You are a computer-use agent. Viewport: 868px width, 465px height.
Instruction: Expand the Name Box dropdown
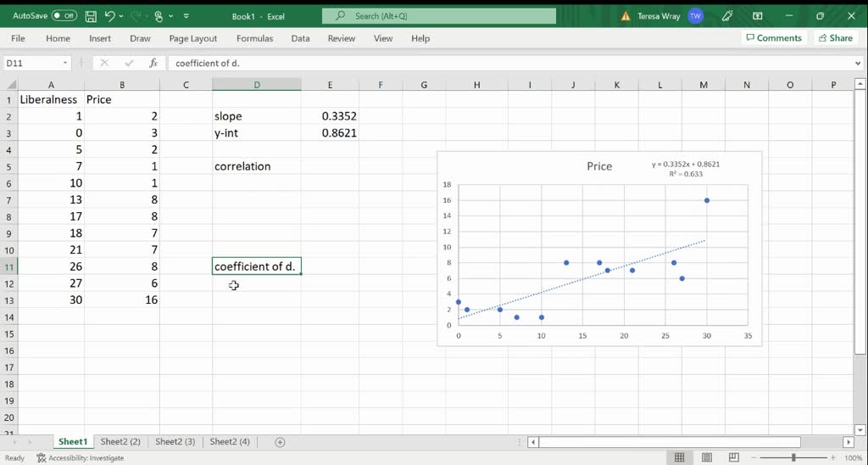(65, 63)
